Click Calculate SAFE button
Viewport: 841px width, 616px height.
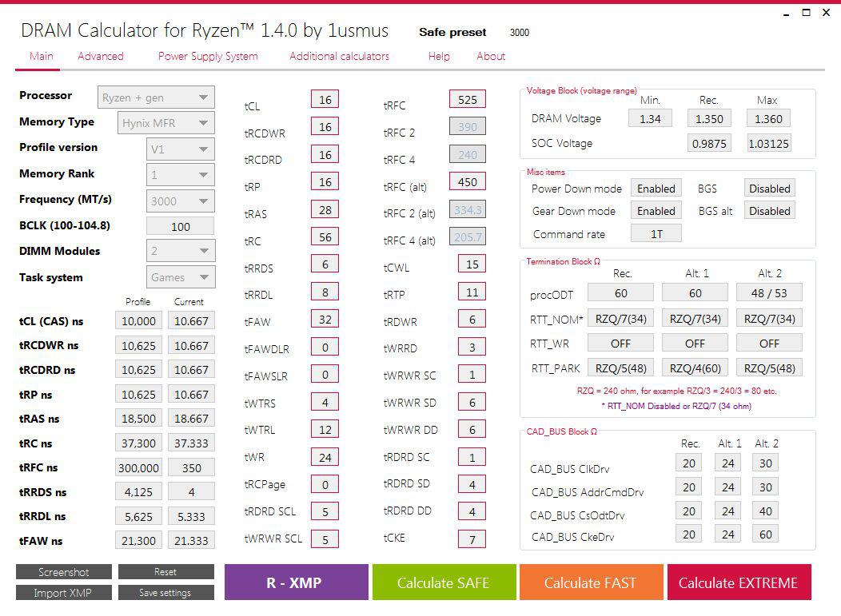(x=444, y=582)
